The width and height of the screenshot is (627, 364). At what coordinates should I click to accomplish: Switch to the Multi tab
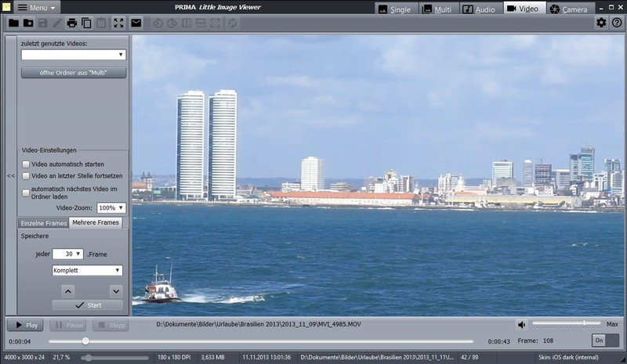tap(437, 9)
